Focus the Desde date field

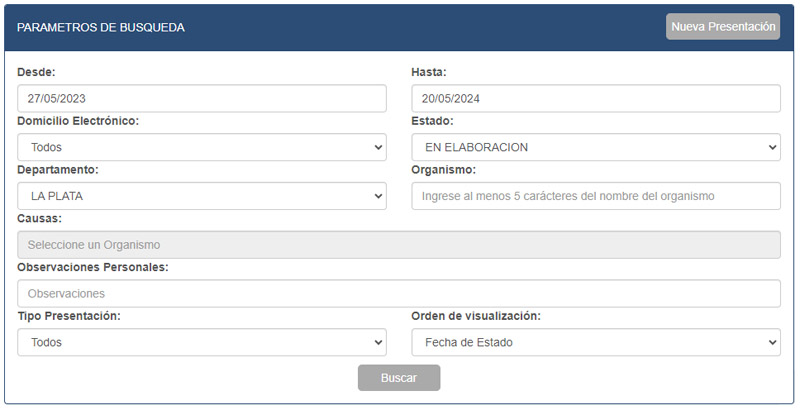(x=202, y=99)
